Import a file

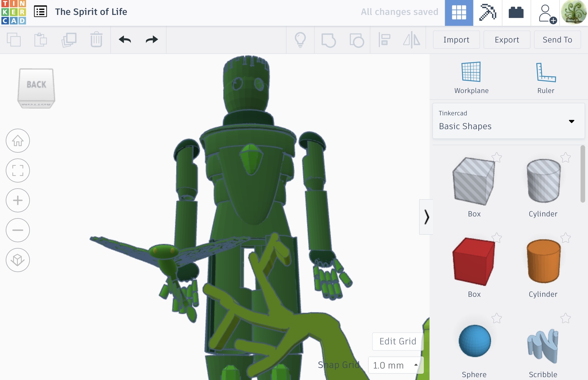pos(456,40)
